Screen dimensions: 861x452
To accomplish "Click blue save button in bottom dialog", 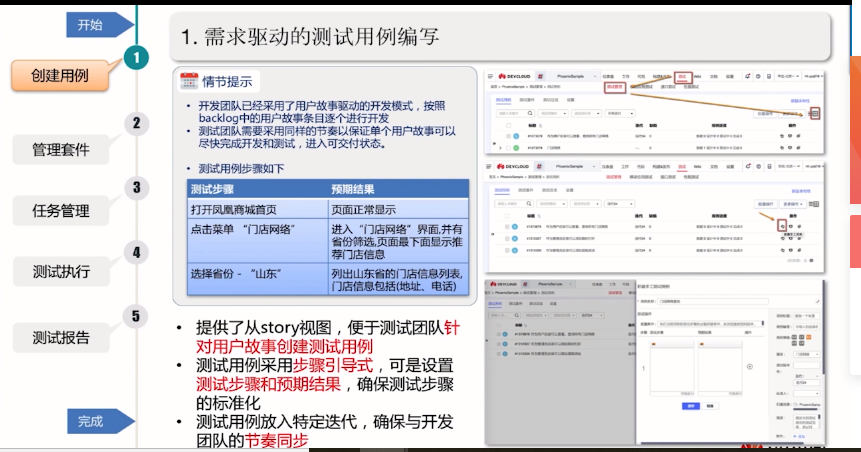I will [x=691, y=406].
